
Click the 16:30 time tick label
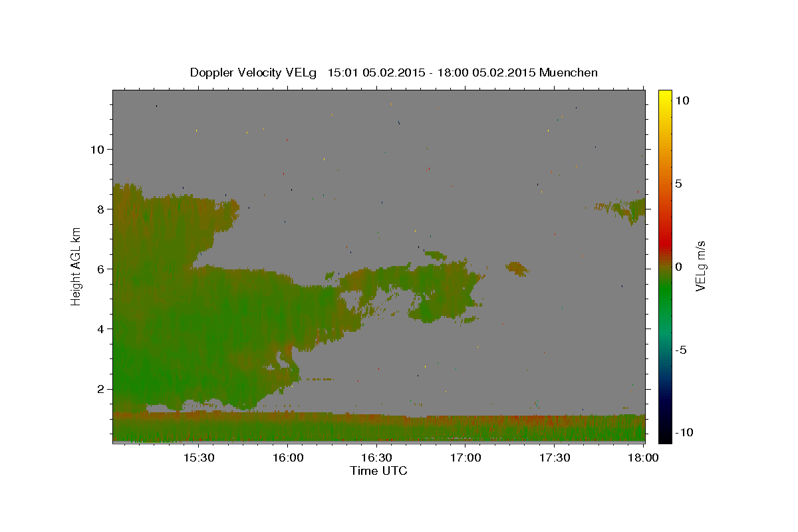tap(376, 458)
